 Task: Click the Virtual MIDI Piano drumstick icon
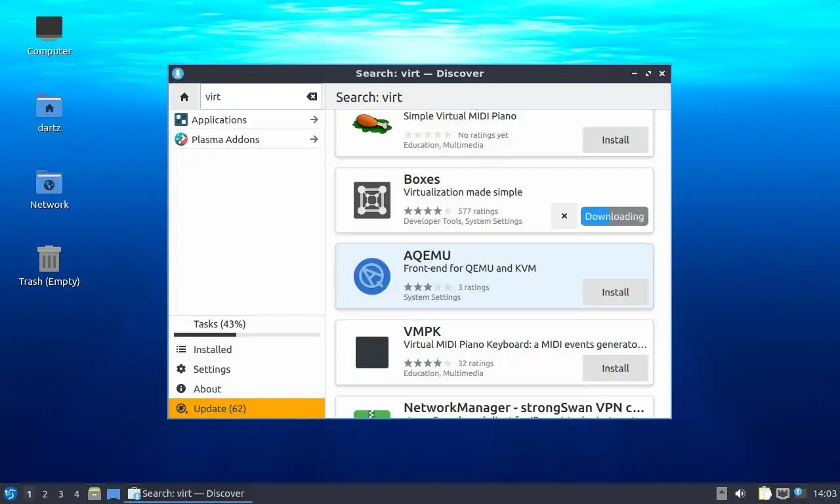372,123
